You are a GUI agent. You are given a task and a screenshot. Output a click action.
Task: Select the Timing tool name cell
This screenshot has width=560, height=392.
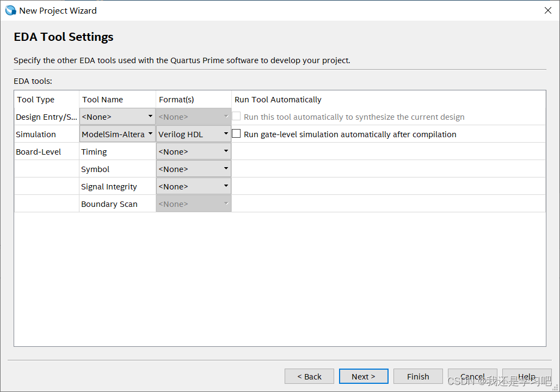[118, 152]
